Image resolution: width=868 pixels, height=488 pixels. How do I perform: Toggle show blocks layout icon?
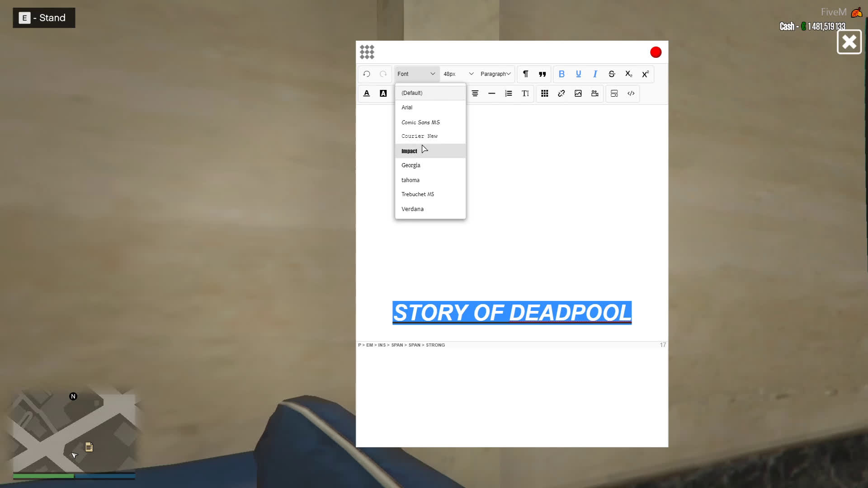click(x=614, y=94)
